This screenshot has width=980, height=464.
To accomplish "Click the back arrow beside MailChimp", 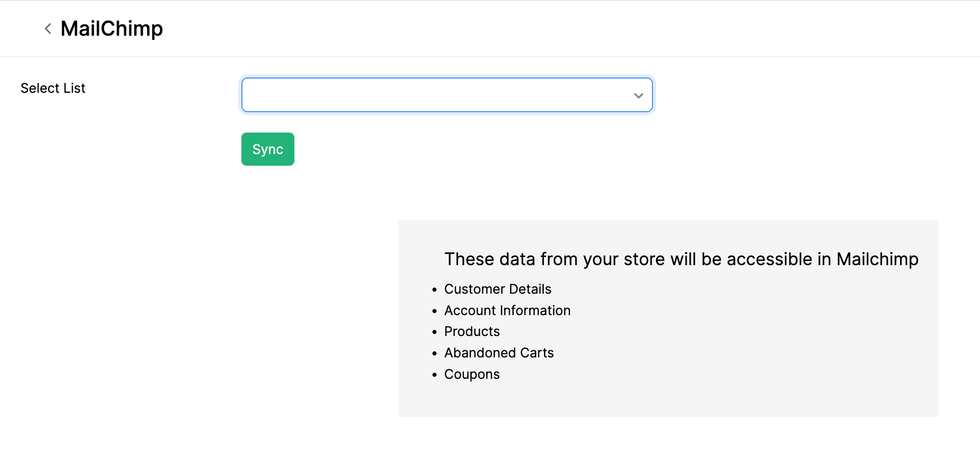I will (x=48, y=29).
